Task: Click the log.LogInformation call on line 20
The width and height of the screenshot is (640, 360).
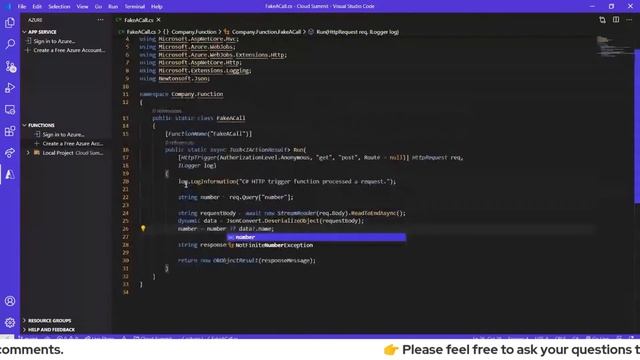Action: click(287, 181)
